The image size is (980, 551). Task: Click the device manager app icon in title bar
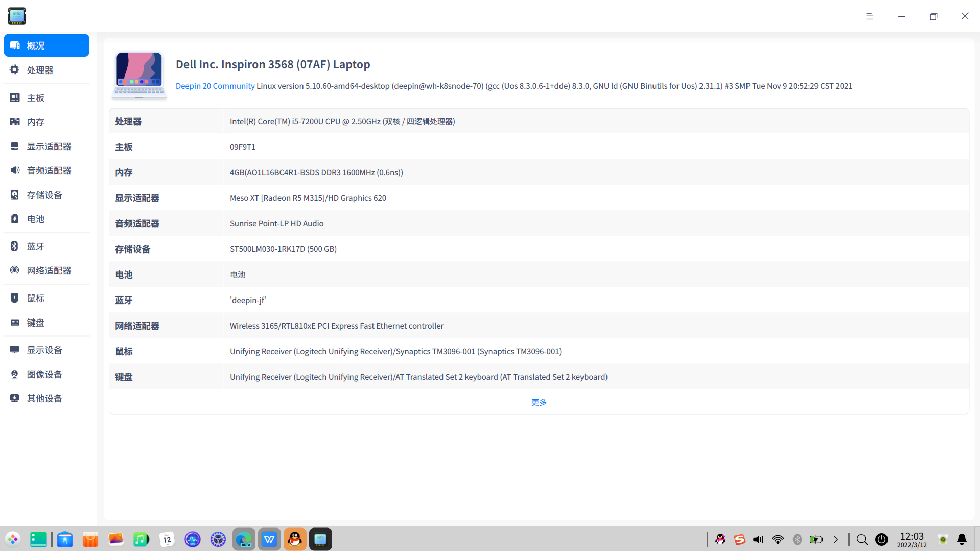point(17,16)
